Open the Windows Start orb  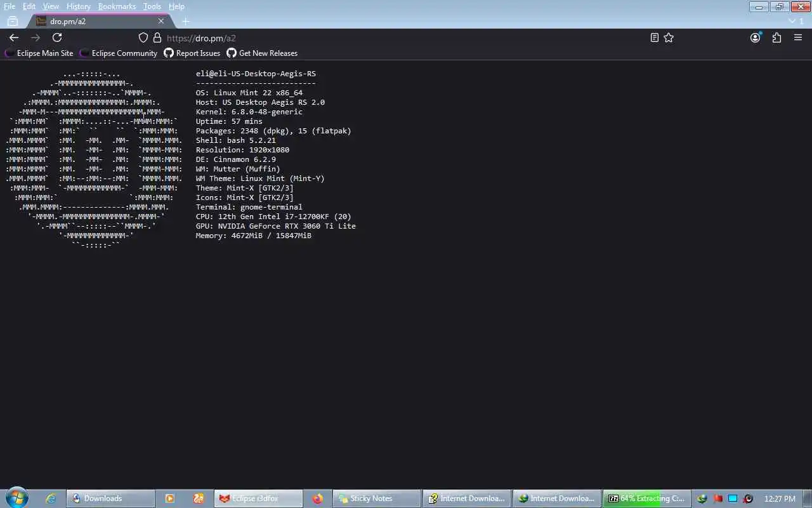click(16, 498)
